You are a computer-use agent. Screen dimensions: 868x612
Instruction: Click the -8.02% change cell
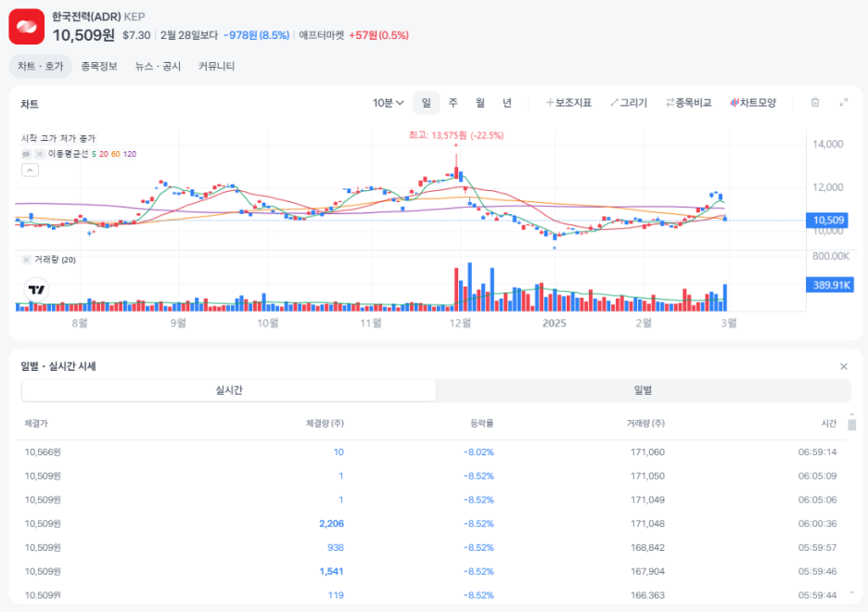click(479, 453)
